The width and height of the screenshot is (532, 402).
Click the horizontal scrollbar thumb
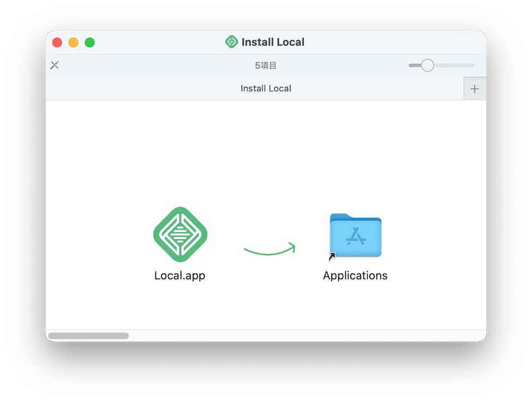click(x=88, y=336)
